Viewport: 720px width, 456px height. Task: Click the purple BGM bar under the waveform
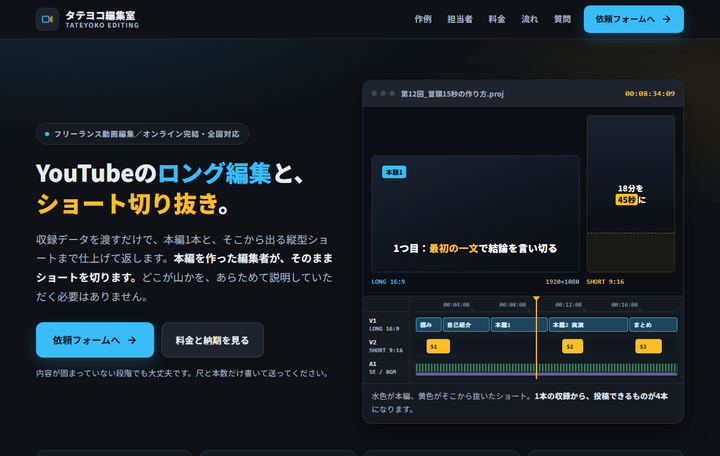(546, 375)
